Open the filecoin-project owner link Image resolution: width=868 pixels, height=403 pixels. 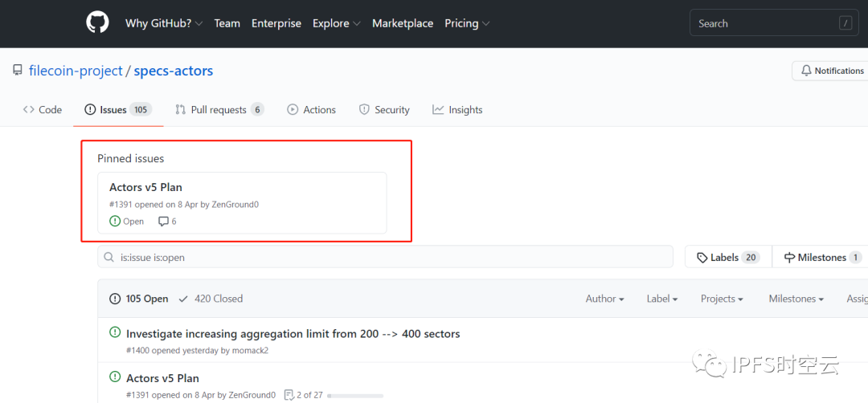[76, 71]
